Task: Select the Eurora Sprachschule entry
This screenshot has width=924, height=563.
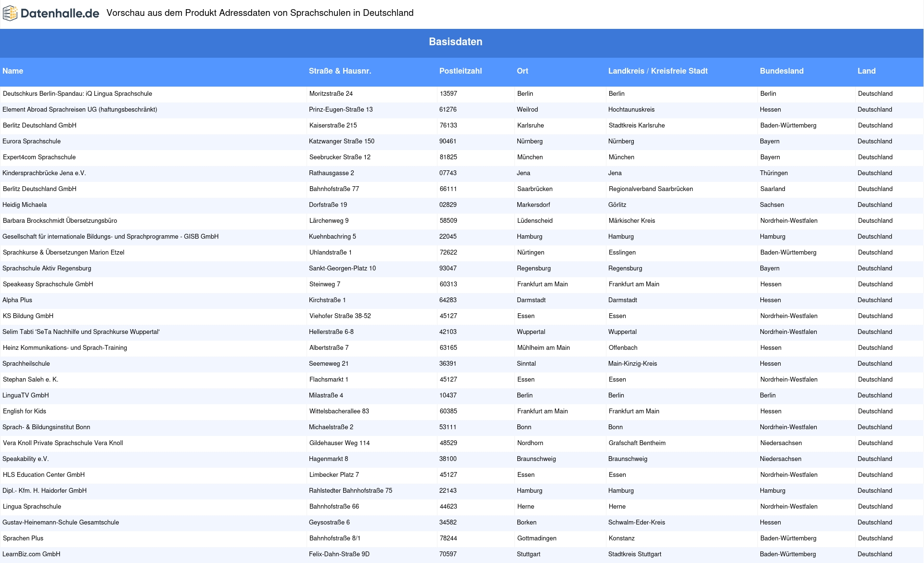Action: click(x=32, y=141)
